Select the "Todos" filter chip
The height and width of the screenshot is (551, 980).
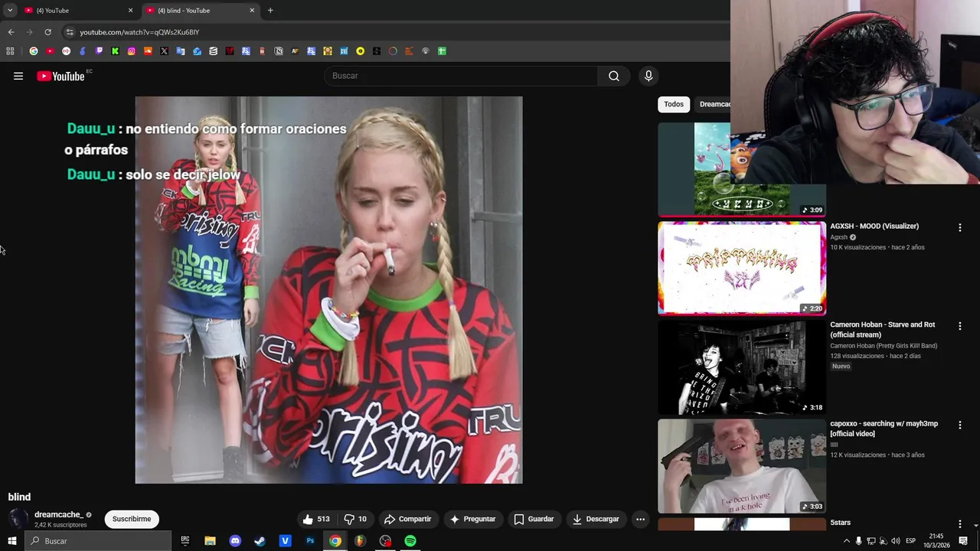pos(674,104)
